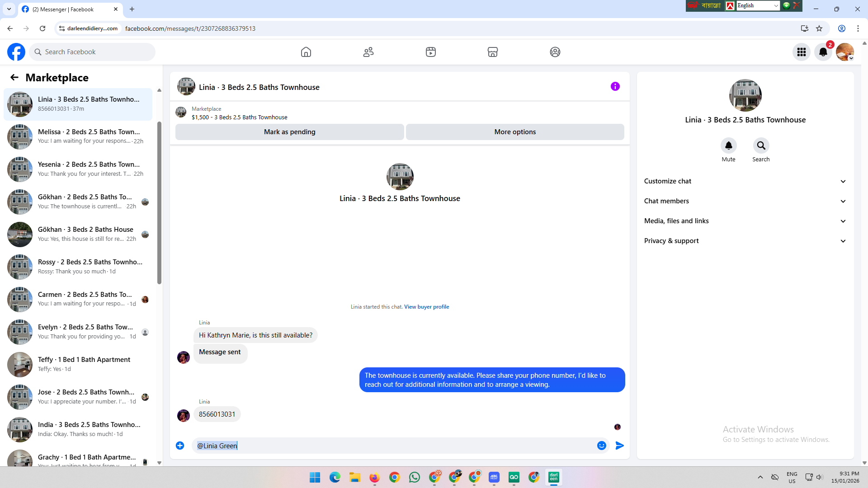Click the Search Facebook input field

tap(93, 52)
